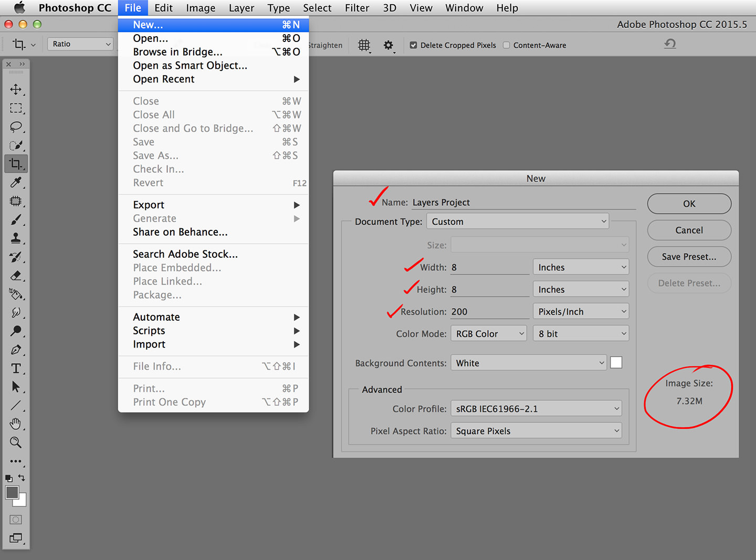Select the Path Selection arrow tool
This screenshot has width=756, height=560.
(x=16, y=387)
